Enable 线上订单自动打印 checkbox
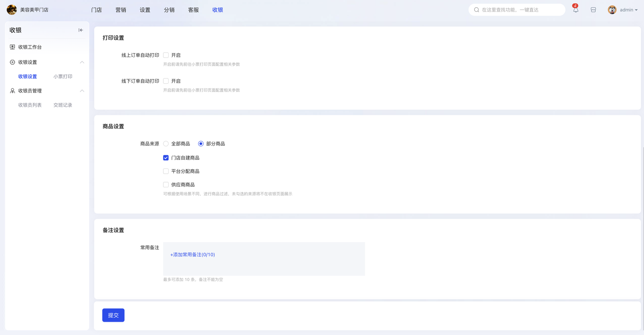This screenshot has height=335, width=644. click(166, 55)
